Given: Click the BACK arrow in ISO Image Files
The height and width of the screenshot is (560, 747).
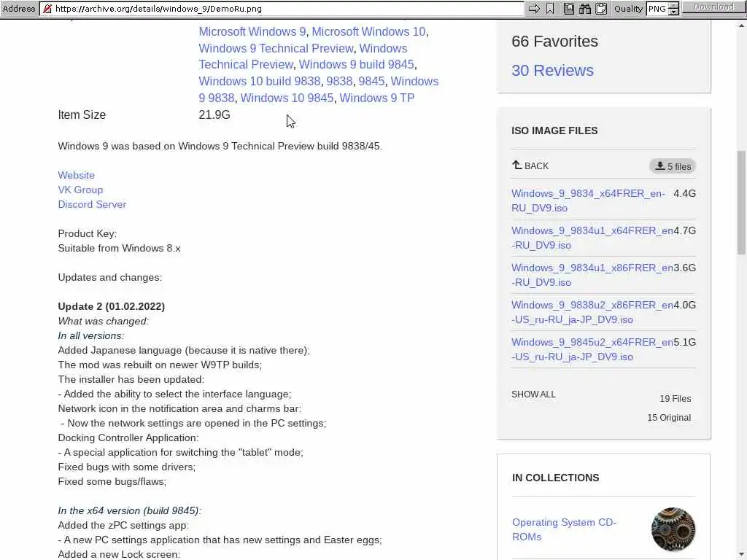Looking at the screenshot, I should 517,166.
